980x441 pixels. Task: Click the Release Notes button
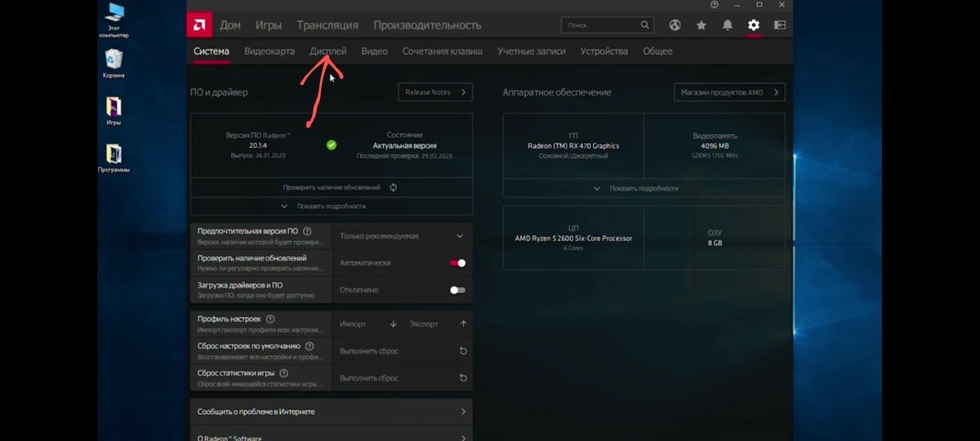435,92
